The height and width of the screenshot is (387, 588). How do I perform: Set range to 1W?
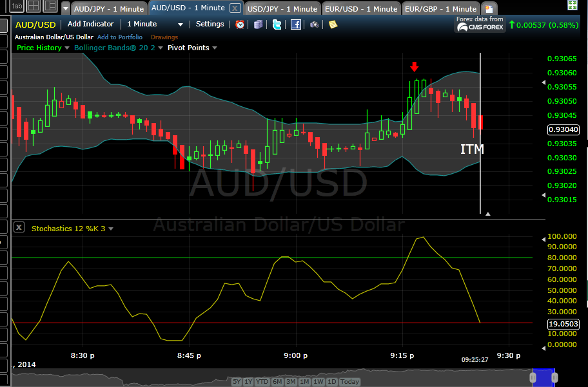(x=318, y=381)
